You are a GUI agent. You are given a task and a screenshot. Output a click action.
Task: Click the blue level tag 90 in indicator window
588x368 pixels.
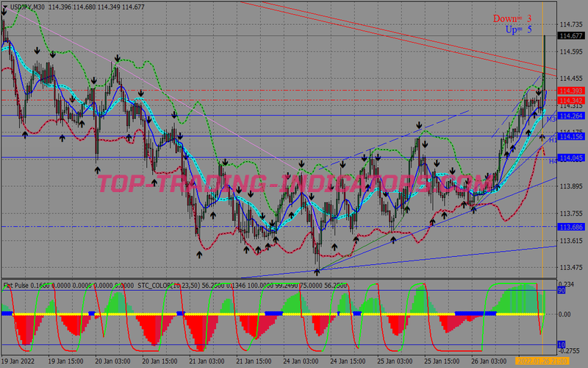[562, 290]
